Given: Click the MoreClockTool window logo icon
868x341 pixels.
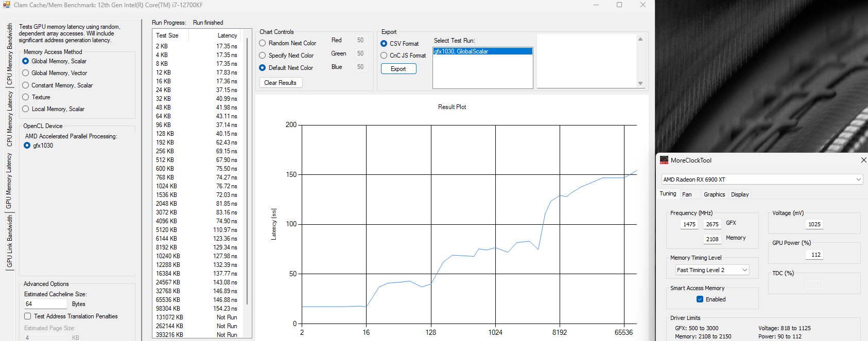Looking at the screenshot, I should 664,160.
